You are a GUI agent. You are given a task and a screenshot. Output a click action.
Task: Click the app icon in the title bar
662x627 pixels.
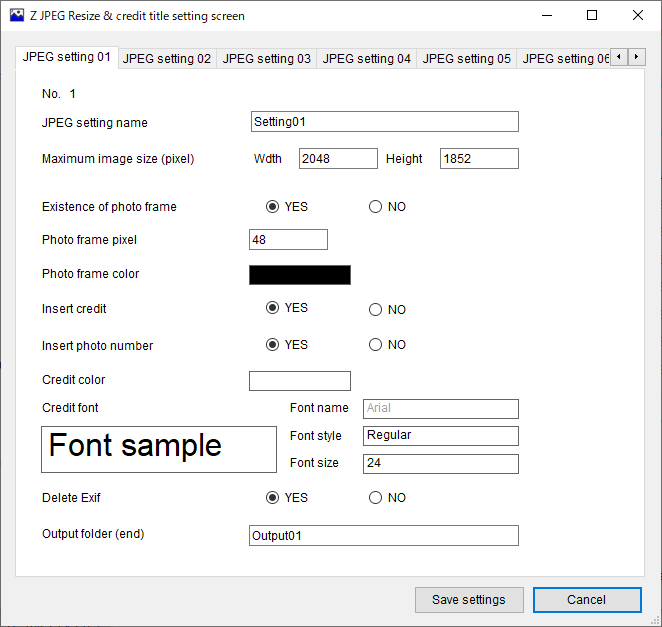17,16
